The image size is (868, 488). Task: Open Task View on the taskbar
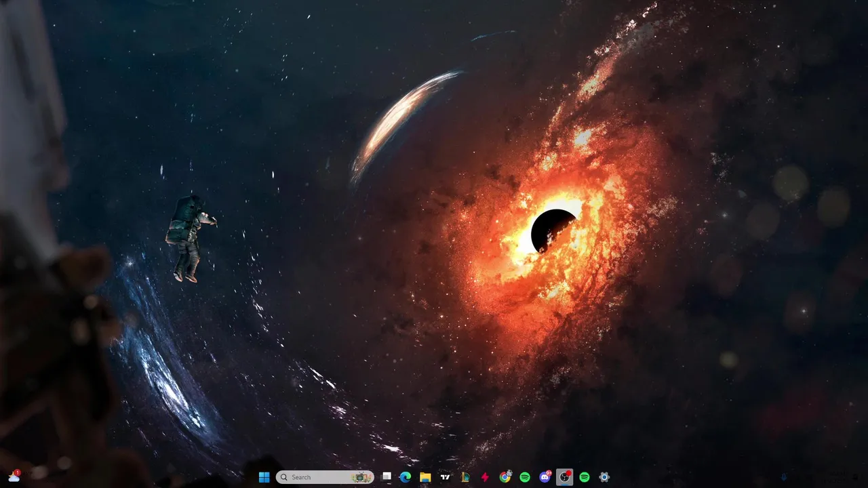(x=387, y=477)
